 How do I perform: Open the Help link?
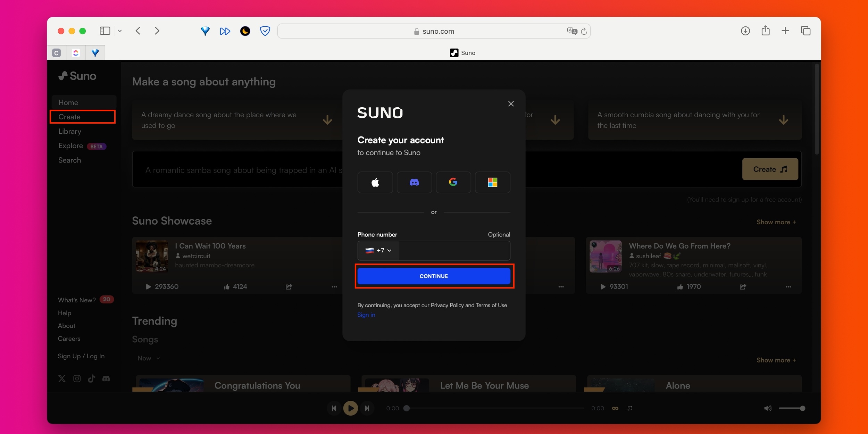(x=65, y=313)
